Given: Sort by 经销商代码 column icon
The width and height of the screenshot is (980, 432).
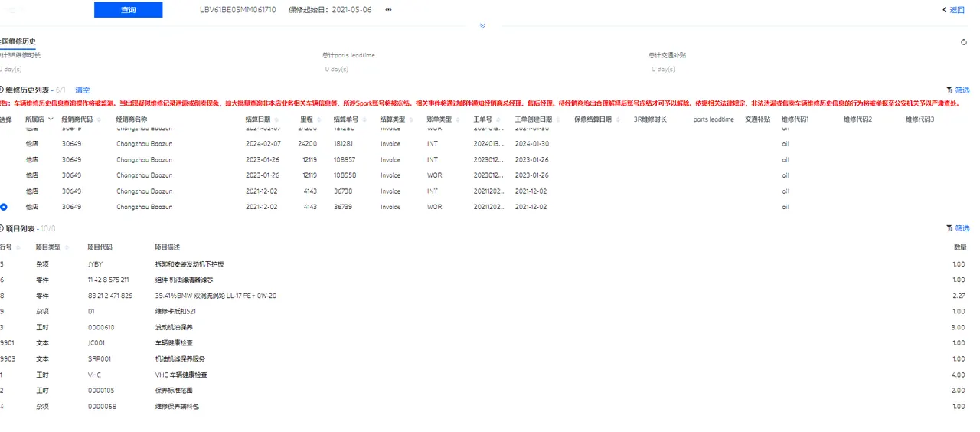Looking at the screenshot, I should (99, 119).
